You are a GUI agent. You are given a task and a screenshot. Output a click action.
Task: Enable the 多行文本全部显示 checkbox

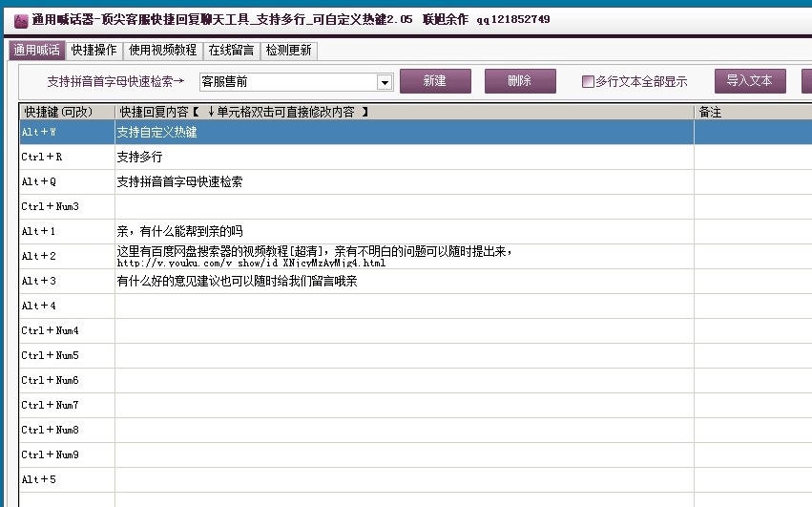click(588, 81)
